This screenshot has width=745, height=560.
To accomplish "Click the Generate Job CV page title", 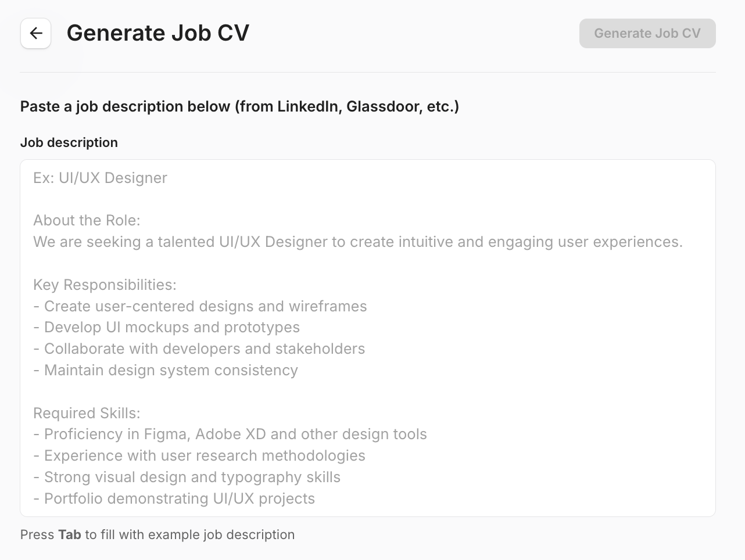I will 157,33.
